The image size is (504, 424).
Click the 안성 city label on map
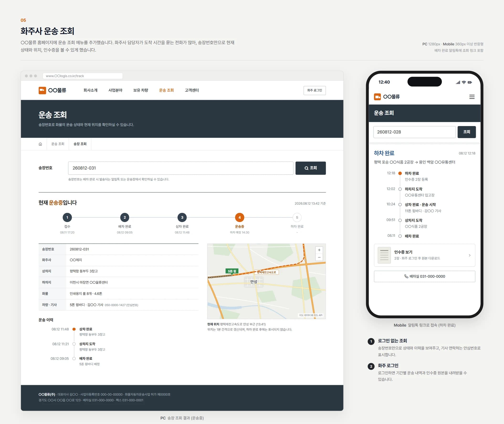[x=254, y=282]
